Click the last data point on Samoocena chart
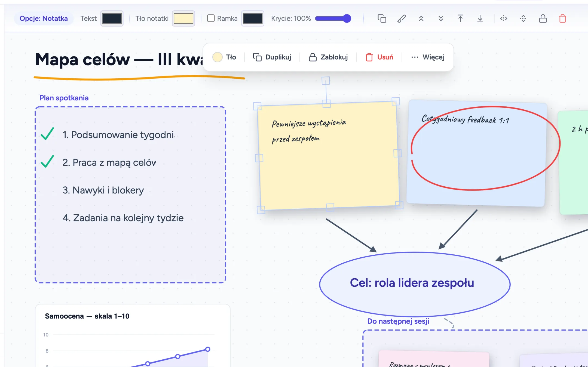The height and width of the screenshot is (367, 588). 208,349
